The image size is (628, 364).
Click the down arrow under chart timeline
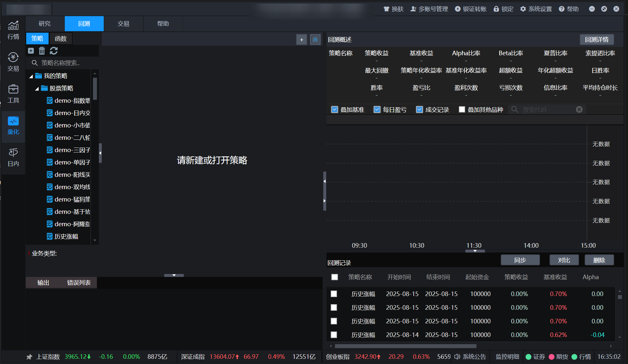click(x=475, y=251)
